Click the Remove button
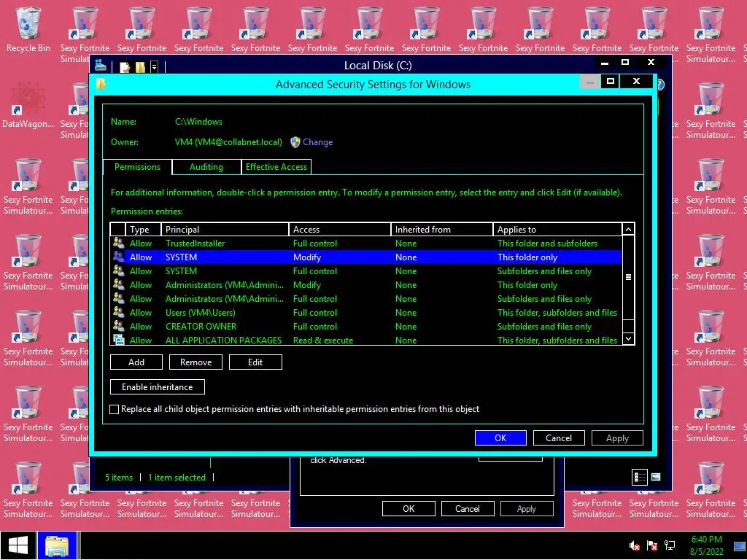Viewport: 747px width, 560px height. [x=196, y=362]
